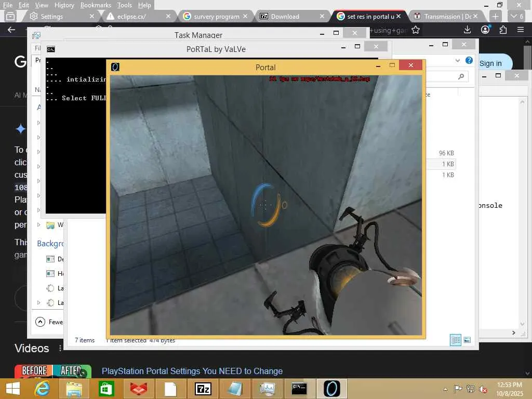Open the browser File menu
Screen dimensions: 532x399
(7, 5)
